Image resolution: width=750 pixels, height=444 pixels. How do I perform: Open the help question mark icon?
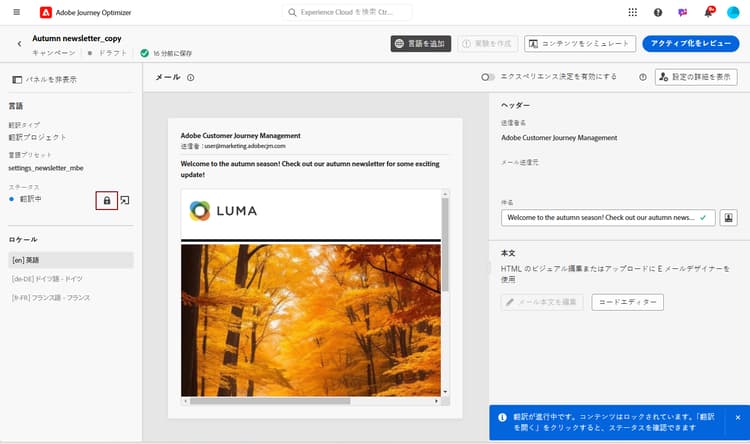pyautogui.click(x=658, y=12)
